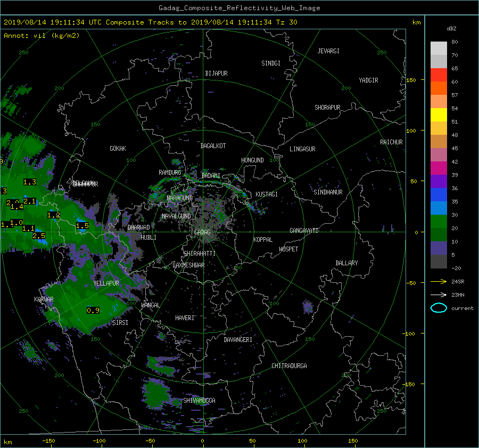Click the YADGIR city label
The width and height of the screenshot is (479, 448).
click(368, 80)
